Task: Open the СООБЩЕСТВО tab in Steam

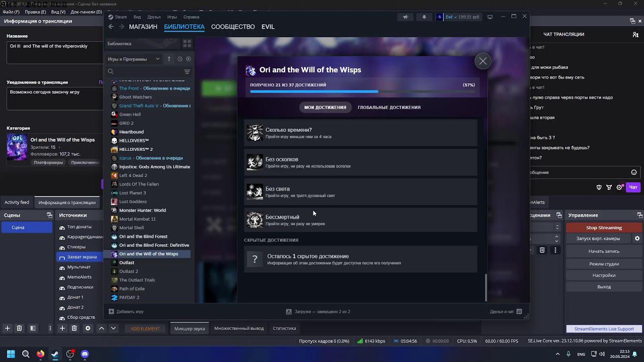Action: click(233, 27)
